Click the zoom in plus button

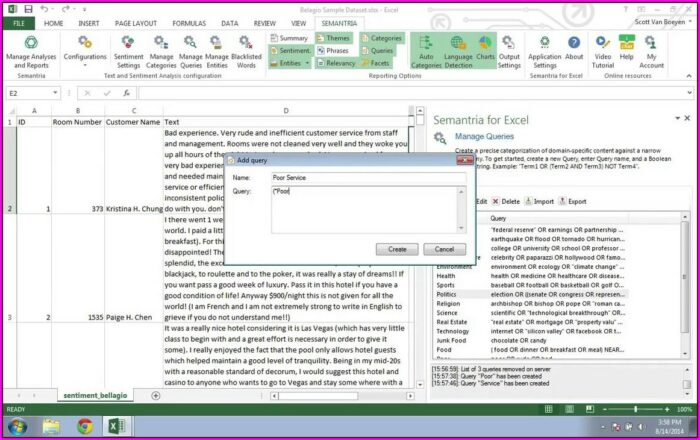(667, 409)
